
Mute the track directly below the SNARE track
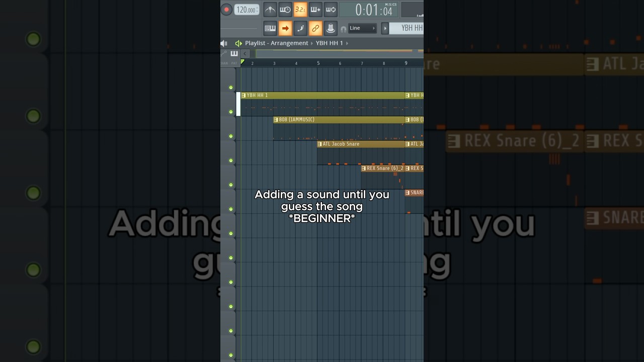coord(231,233)
